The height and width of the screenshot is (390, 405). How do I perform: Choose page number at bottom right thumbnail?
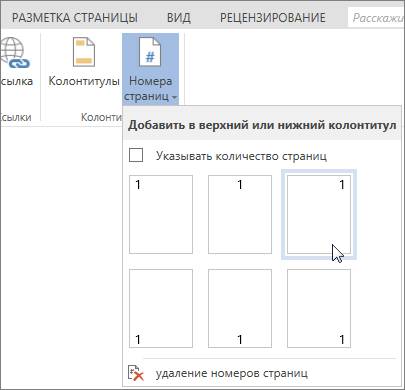point(319,308)
